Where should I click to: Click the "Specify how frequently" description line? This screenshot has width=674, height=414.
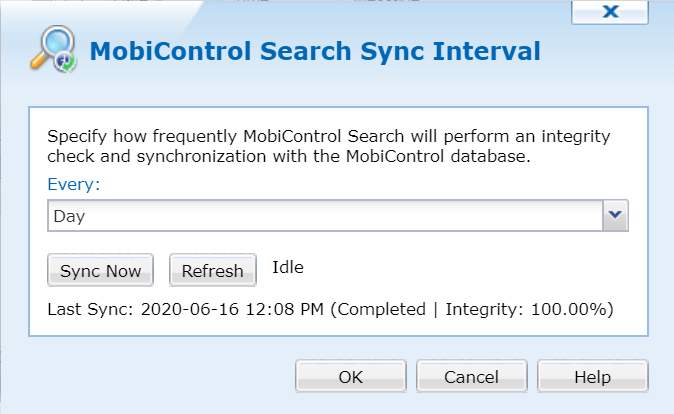(x=328, y=135)
